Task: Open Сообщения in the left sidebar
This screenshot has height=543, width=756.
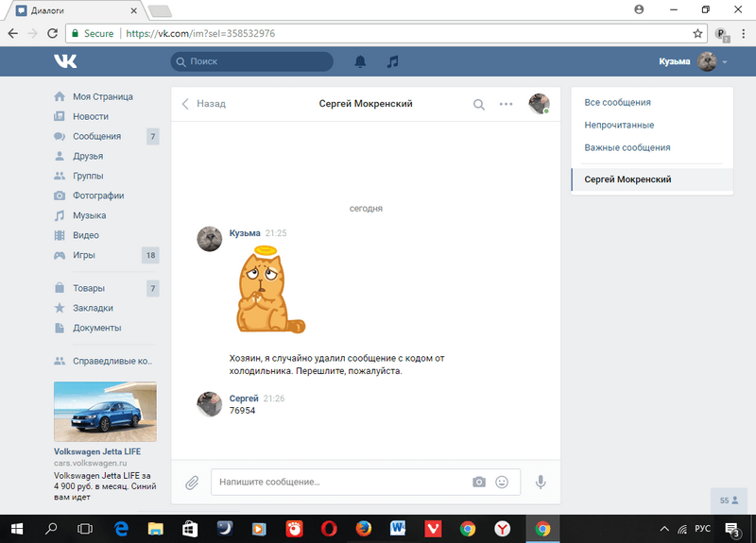Action: [x=96, y=136]
